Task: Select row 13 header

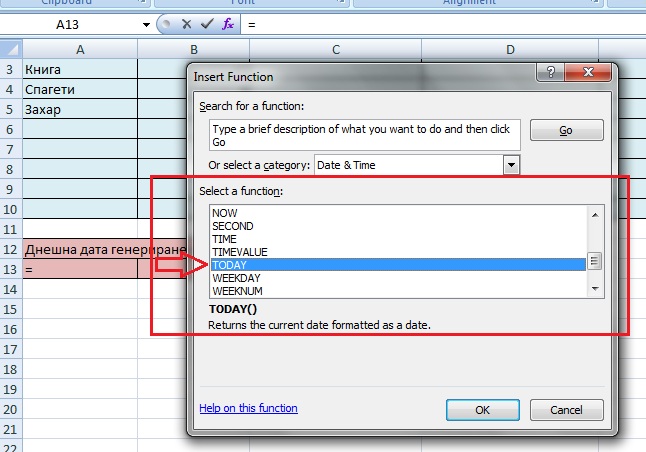Action: click(x=10, y=269)
